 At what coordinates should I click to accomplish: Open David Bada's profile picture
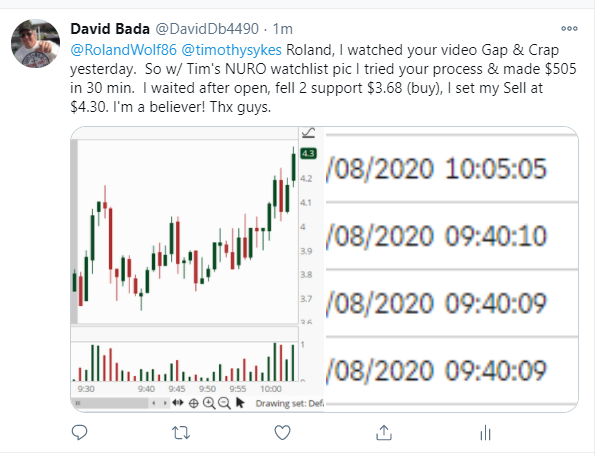click(33, 47)
